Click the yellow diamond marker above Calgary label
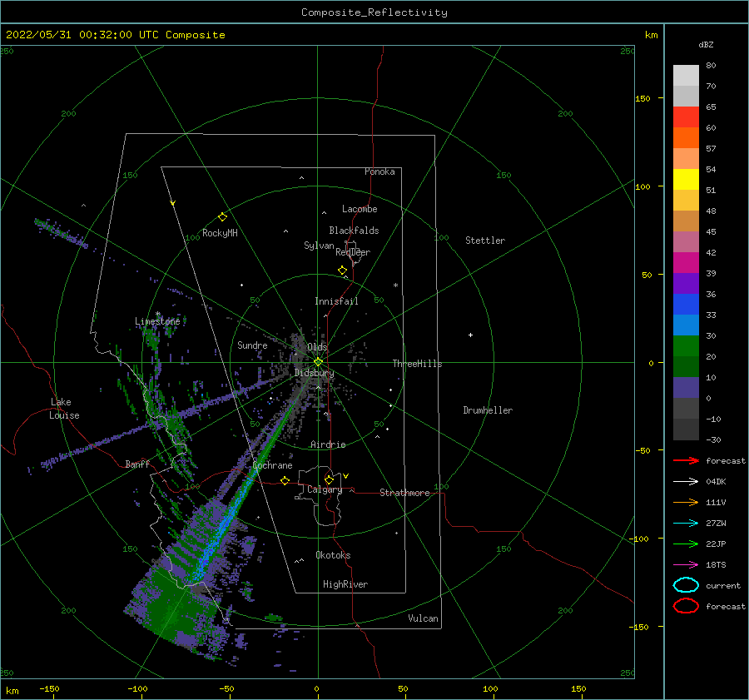 pos(329,479)
